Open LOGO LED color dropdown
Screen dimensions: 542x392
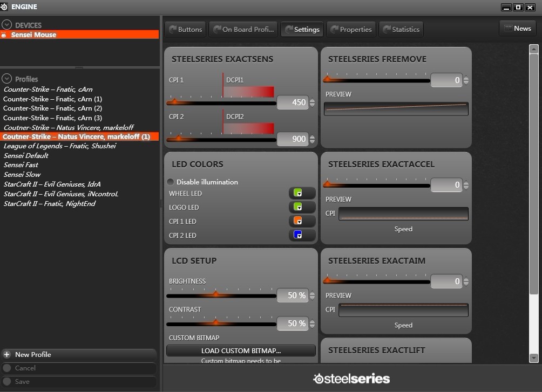[302, 207]
